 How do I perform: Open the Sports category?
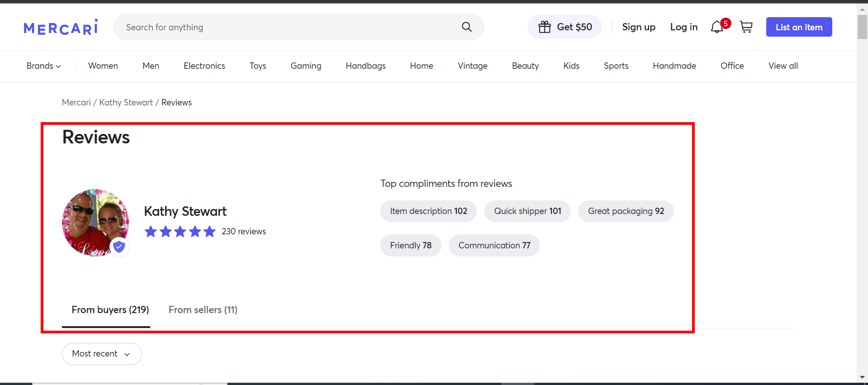tap(616, 66)
